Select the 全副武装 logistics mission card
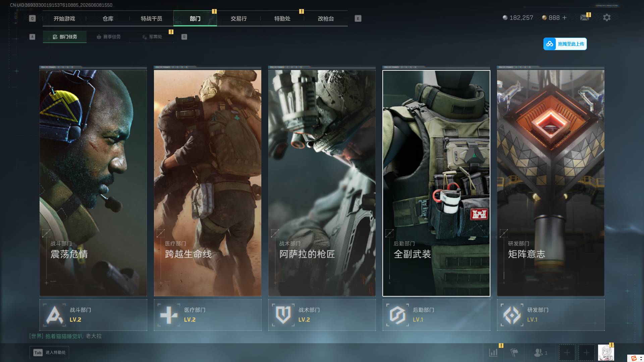The image size is (644, 362). pos(436,183)
